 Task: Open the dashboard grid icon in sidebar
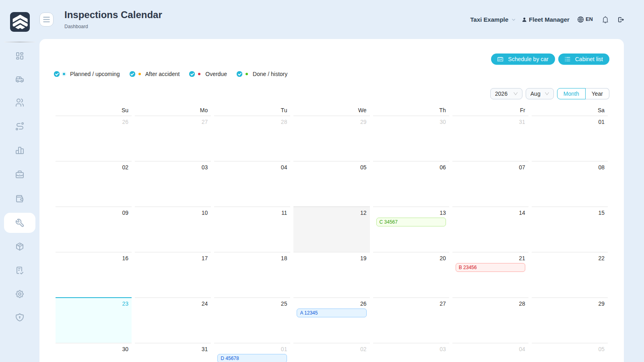coord(20,56)
